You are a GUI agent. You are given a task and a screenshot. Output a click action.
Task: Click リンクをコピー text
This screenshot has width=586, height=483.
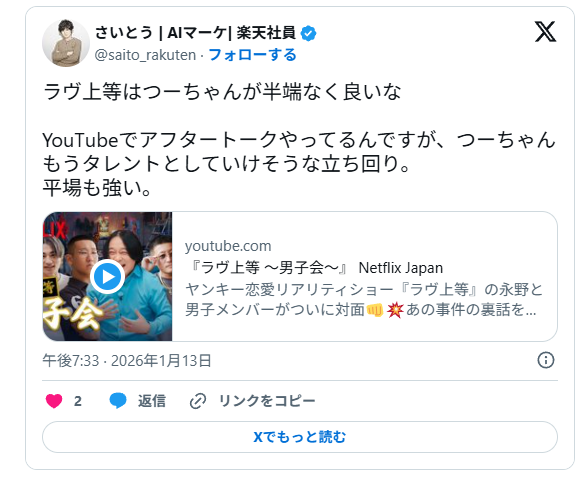coord(267,401)
